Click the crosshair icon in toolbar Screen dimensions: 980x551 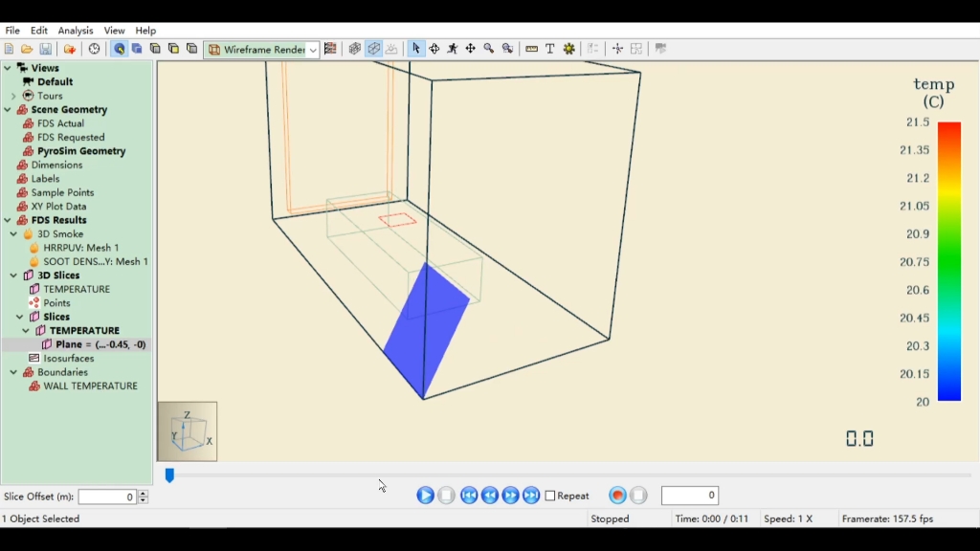click(x=617, y=49)
